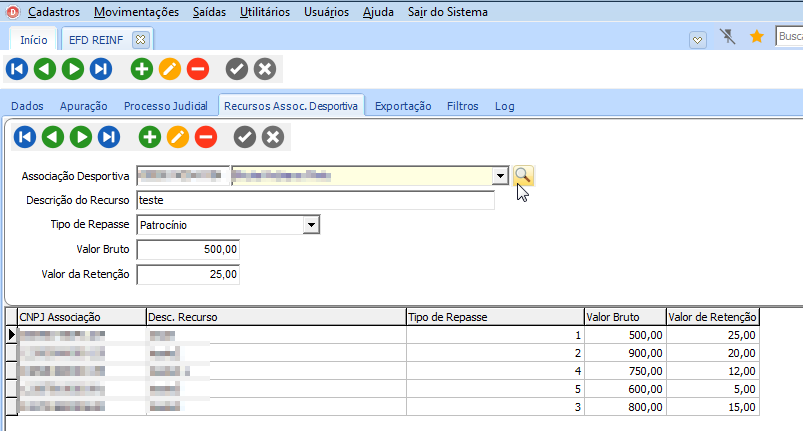Delete record with top toolbar minus icon
803x431 pixels.
[198, 69]
